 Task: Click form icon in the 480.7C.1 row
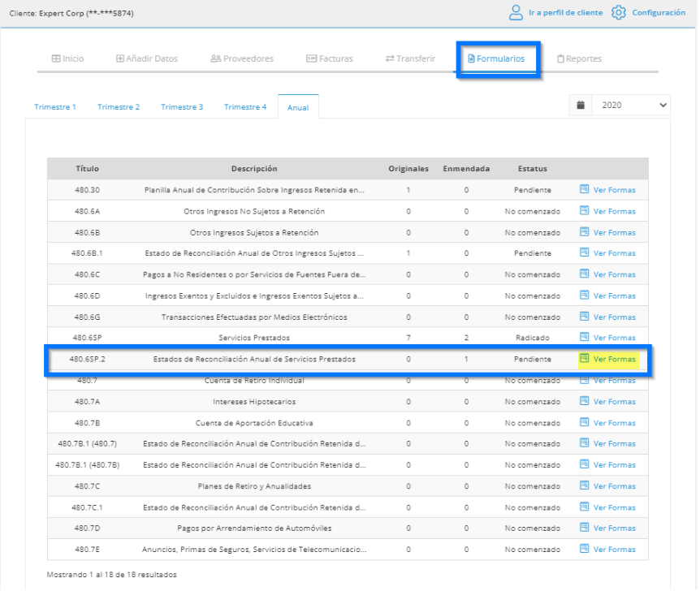pos(586,507)
